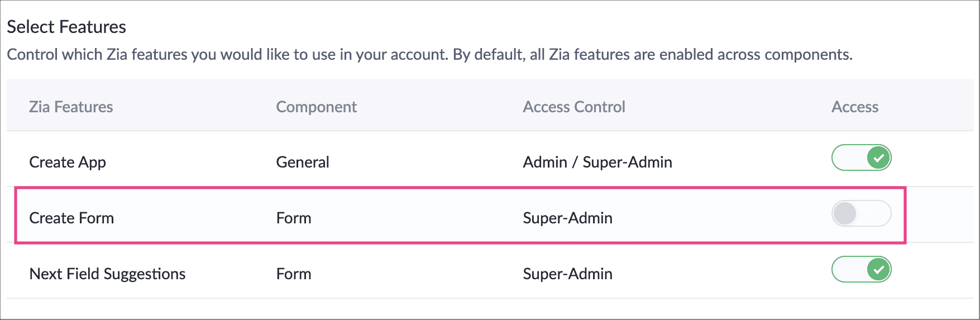
Task: Click the Access Control column header
Action: point(573,107)
